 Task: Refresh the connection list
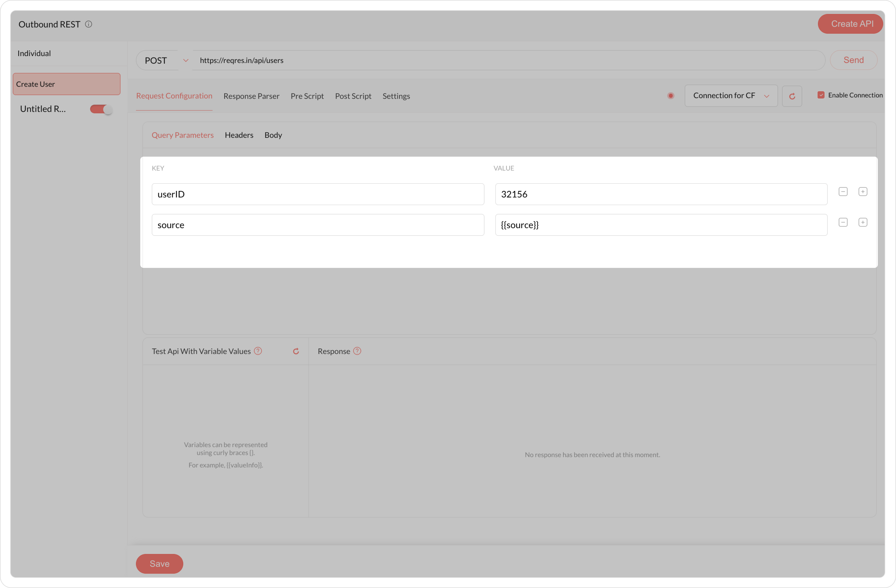click(x=792, y=96)
